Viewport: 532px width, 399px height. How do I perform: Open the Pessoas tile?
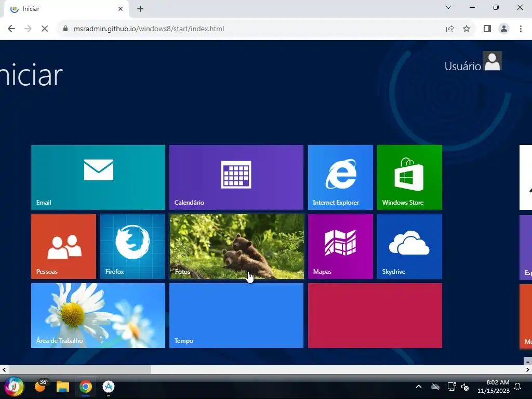[x=63, y=246]
